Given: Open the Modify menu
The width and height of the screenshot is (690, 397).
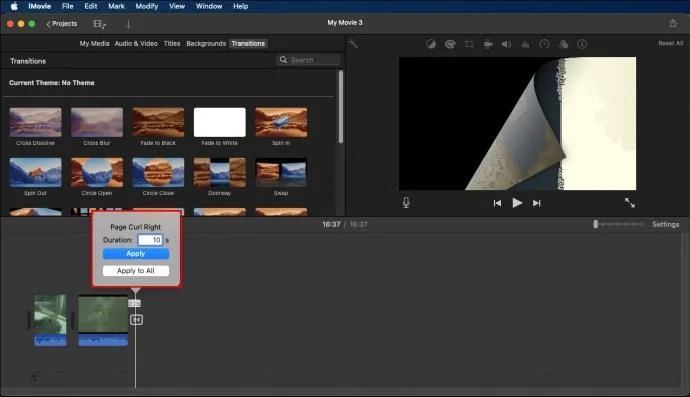Looking at the screenshot, I should point(147,6).
